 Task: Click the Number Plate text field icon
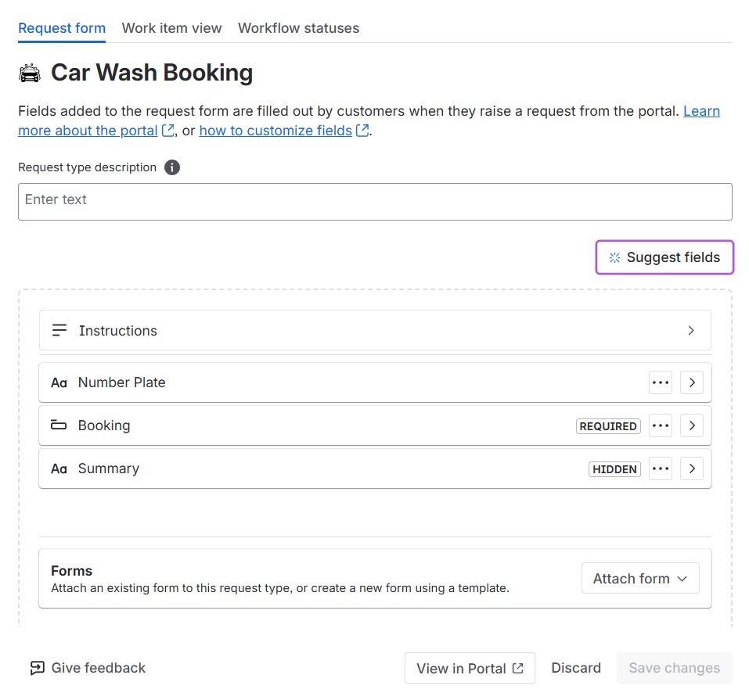[59, 382]
